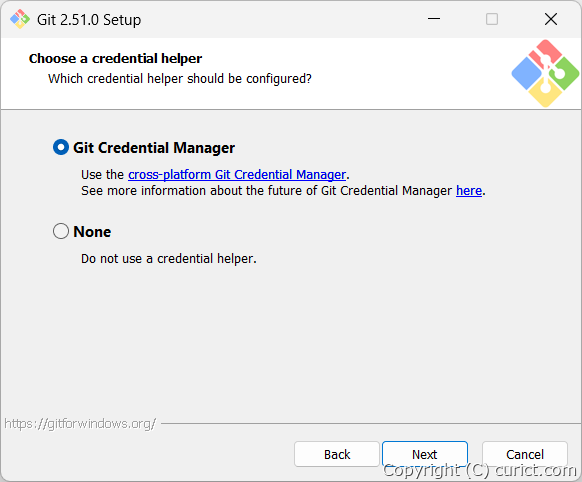Close the Git 2.51.0 Setup window
Viewport: 582px width, 482px height.
pyautogui.click(x=551, y=19)
